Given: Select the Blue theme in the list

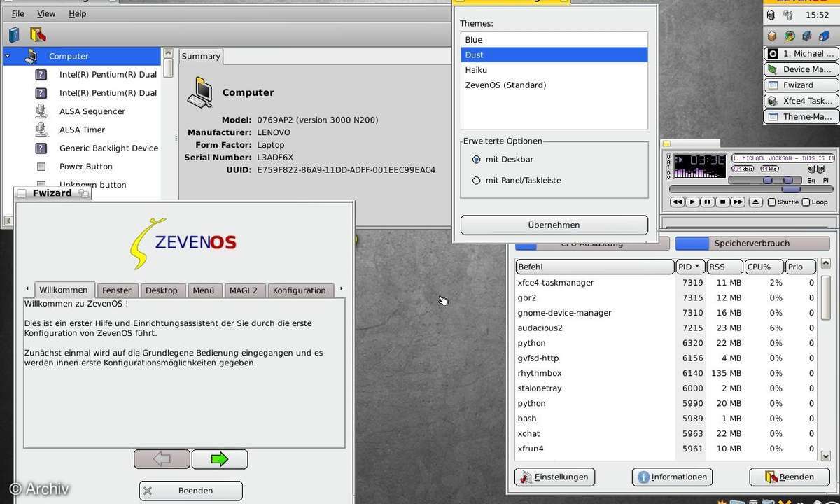Looking at the screenshot, I should tap(554, 40).
